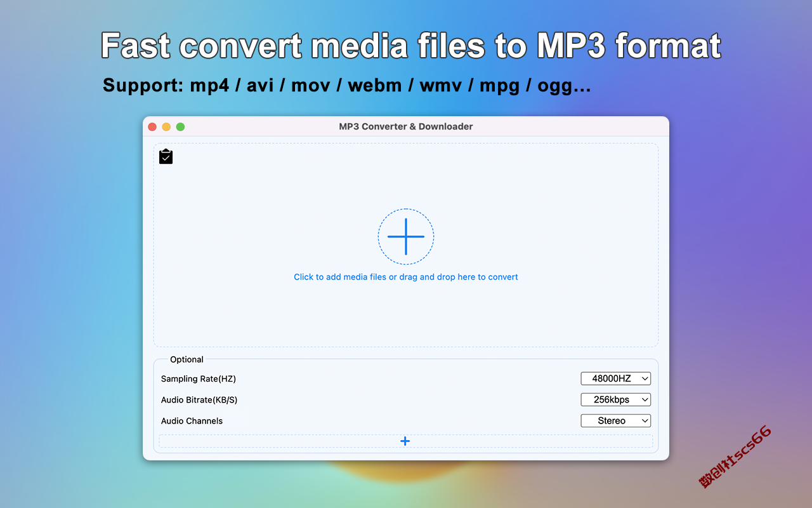Viewport: 812px width, 508px height.
Task: Click the Audio Bitrate(KB/S) label
Action: pos(199,399)
